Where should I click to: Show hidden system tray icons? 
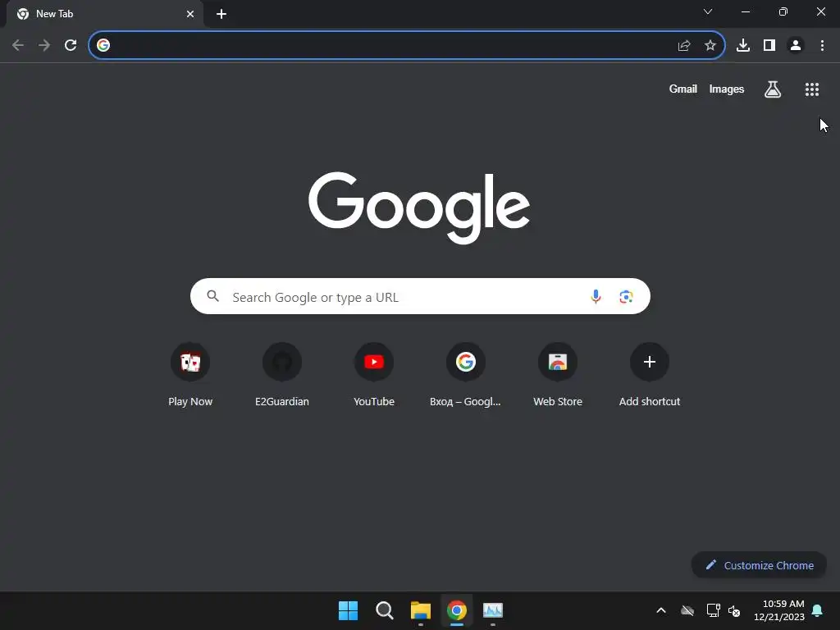coord(661,610)
